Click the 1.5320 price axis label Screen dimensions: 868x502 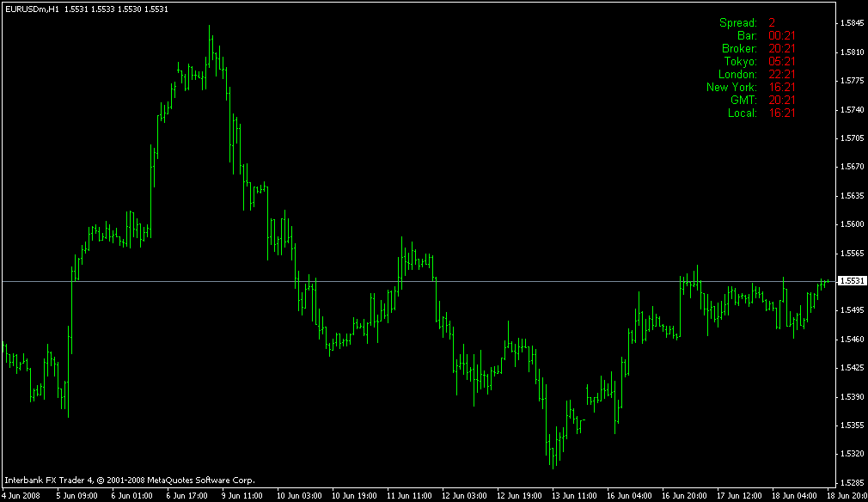[x=852, y=453]
